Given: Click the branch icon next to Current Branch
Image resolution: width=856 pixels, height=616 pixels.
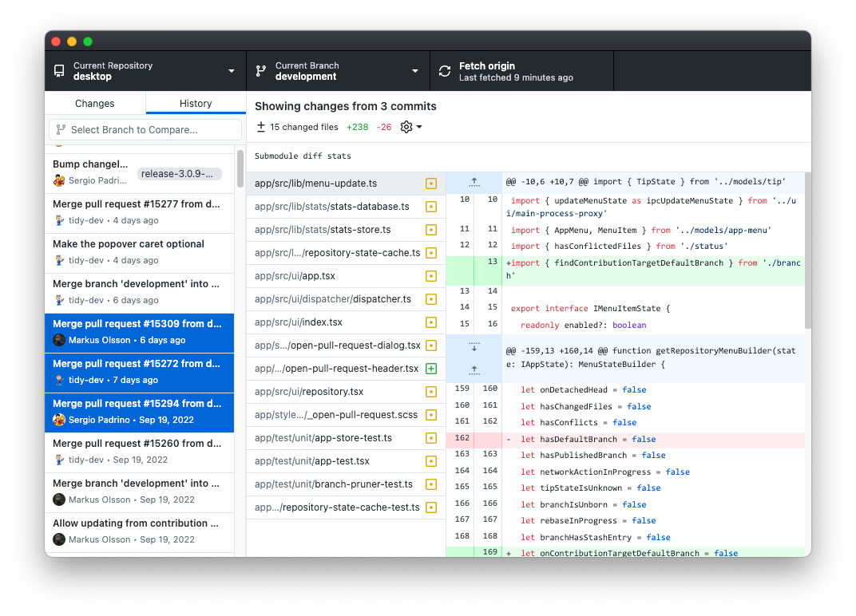Looking at the screenshot, I should click(260, 71).
